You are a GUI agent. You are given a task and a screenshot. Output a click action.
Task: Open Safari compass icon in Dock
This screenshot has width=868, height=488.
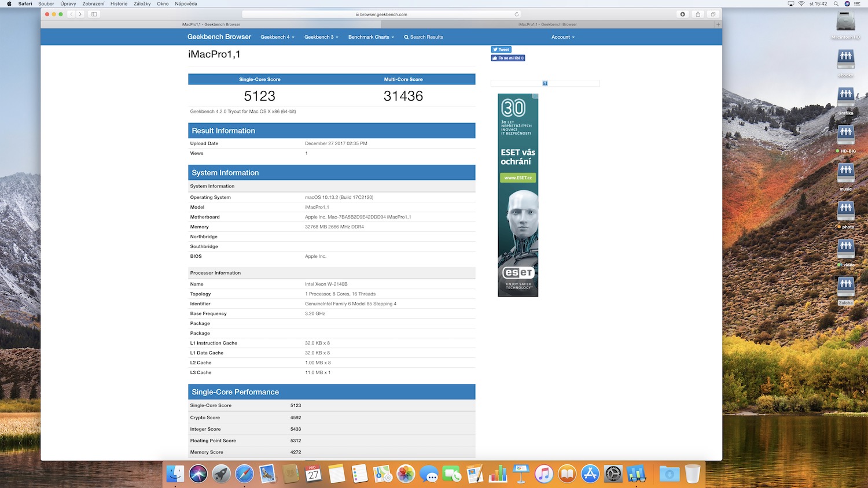(244, 474)
